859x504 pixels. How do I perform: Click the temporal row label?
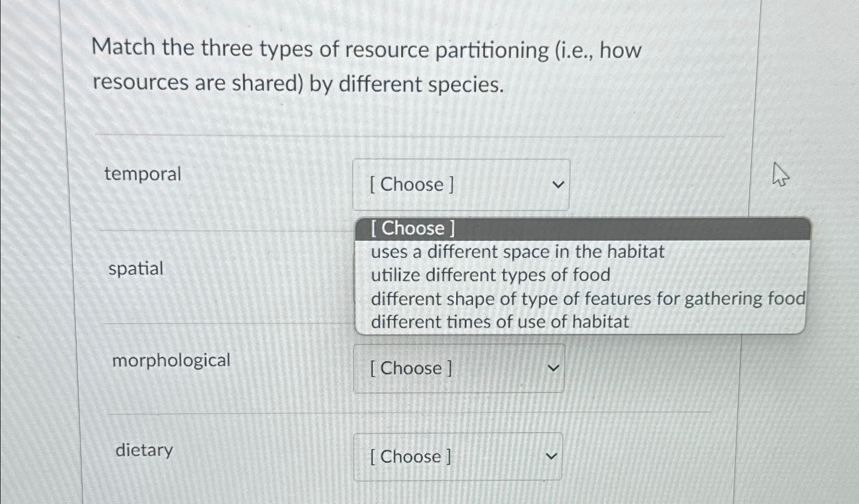coord(143,174)
